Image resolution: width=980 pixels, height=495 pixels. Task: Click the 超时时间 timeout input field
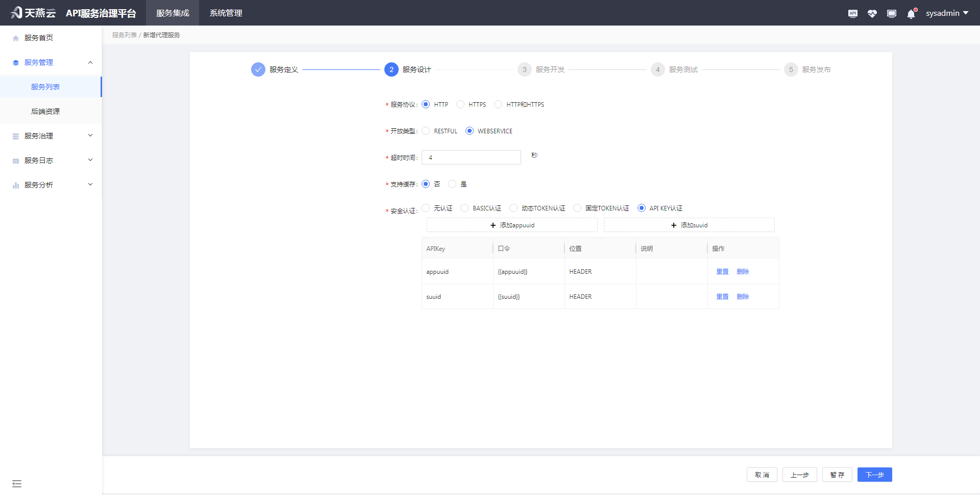pyautogui.click(x=471, y=157)
